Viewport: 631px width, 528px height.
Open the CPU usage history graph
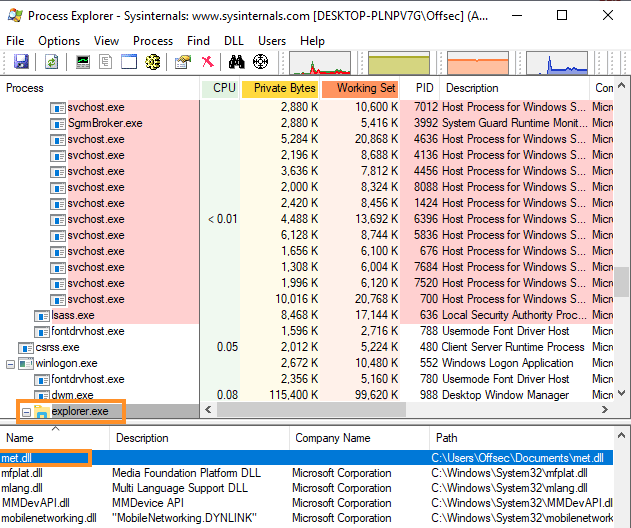point(320,63)
